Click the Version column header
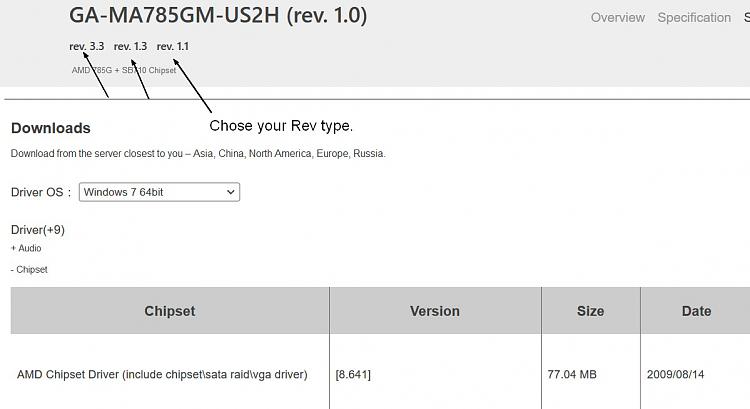Image resolution: width=750 pixels, height=409 pixels. coord(435,311)
